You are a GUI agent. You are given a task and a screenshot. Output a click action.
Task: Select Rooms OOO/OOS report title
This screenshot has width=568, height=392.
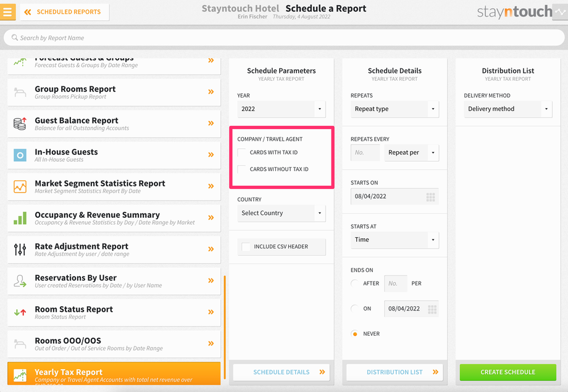click(68, 341)
